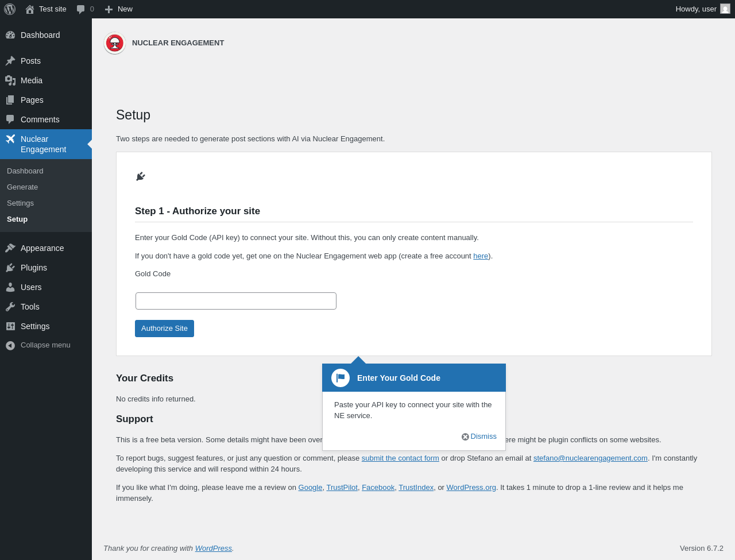735x560 pixels.
Task: Open the Posts menu
Action: click(x=46, y=61)
